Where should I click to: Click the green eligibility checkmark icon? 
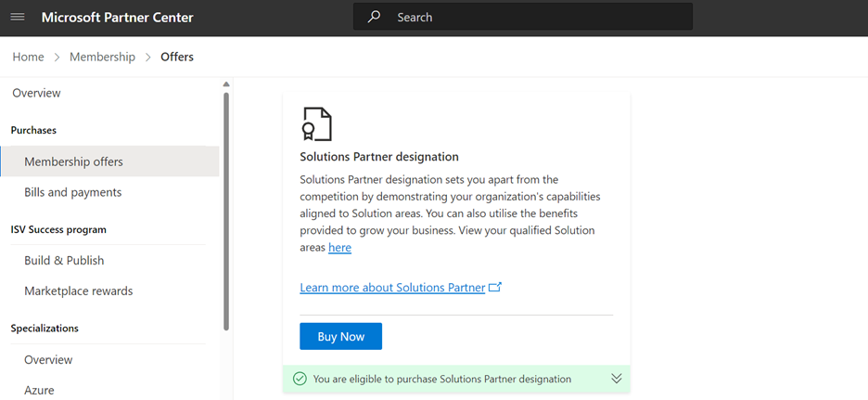[300, 379]
